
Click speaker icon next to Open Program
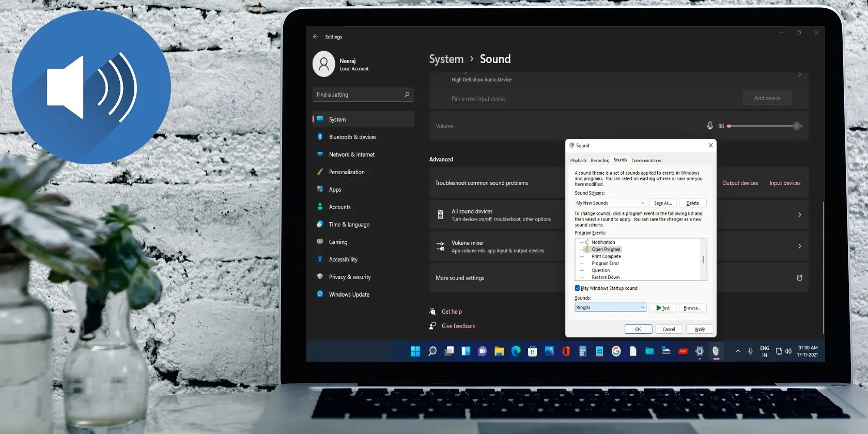tap(586, 249)
